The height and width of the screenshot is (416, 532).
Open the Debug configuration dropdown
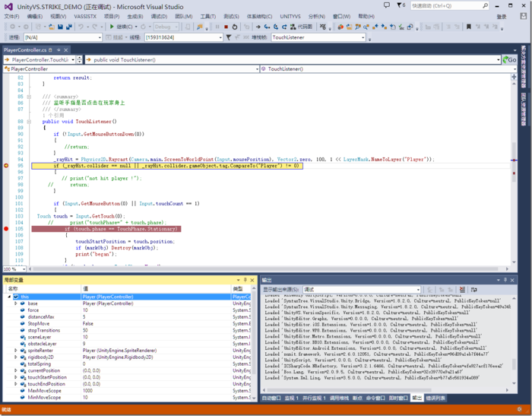tap(169, 27)
